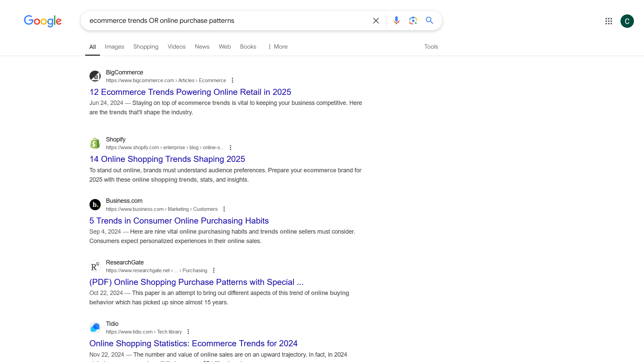Click the tidio.com URL breadcrumb

144,332
